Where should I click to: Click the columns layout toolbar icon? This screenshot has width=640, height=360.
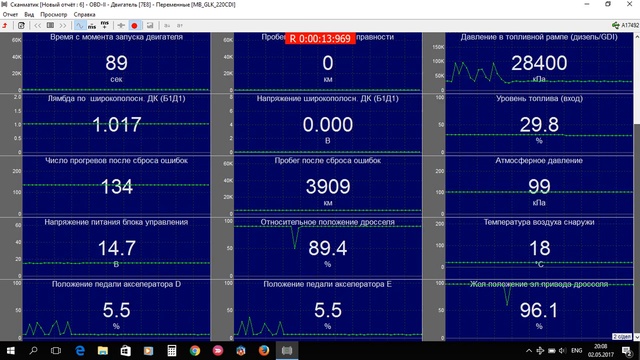pyautogui.click(x=50, y=26)
